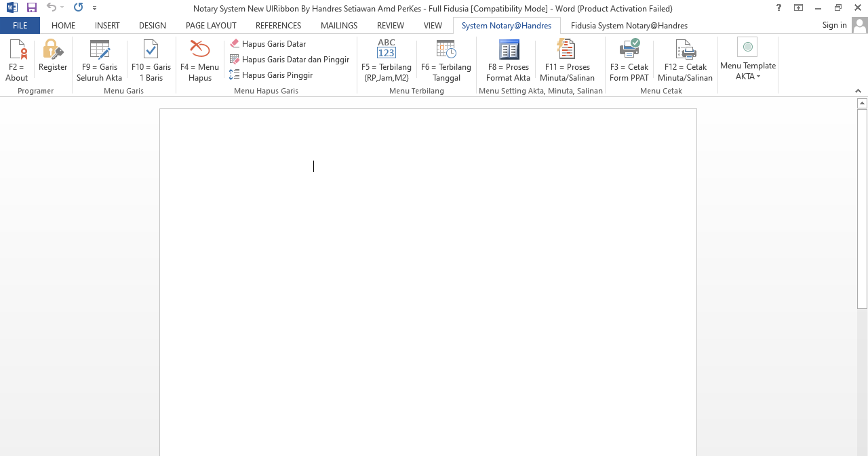
Task: Click F12 = Cetak Minuta/Salinan
Action: 685,60
